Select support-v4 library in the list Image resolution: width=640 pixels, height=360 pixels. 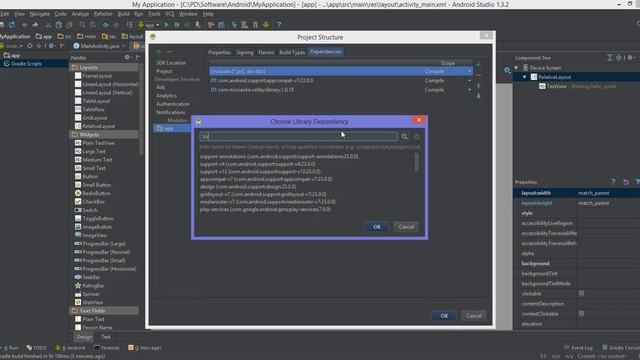tap(257, 164)
